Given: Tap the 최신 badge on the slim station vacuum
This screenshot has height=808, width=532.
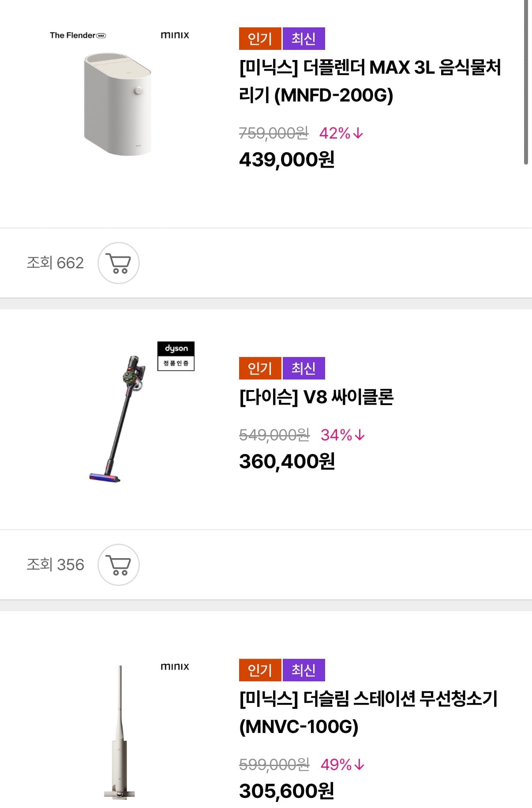Looking at the screenshot, I should [303, 670].
